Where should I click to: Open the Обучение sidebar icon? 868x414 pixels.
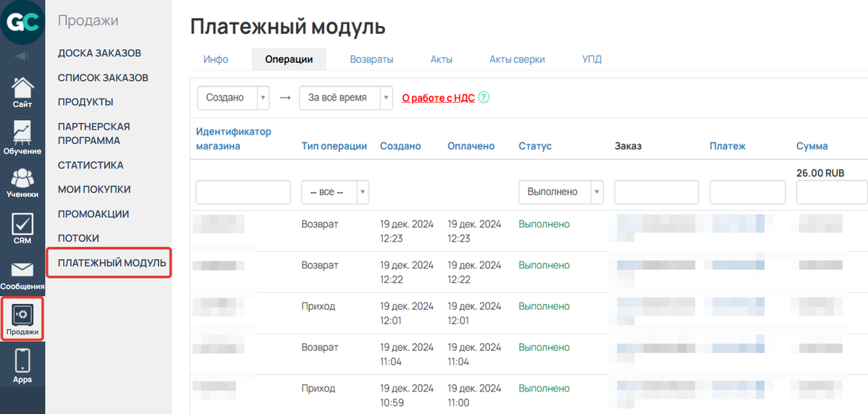tap(22, 138)
